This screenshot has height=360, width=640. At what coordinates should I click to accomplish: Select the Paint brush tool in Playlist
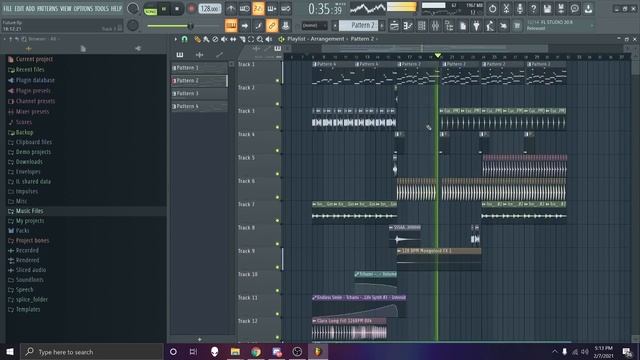(x=206, y=39)
